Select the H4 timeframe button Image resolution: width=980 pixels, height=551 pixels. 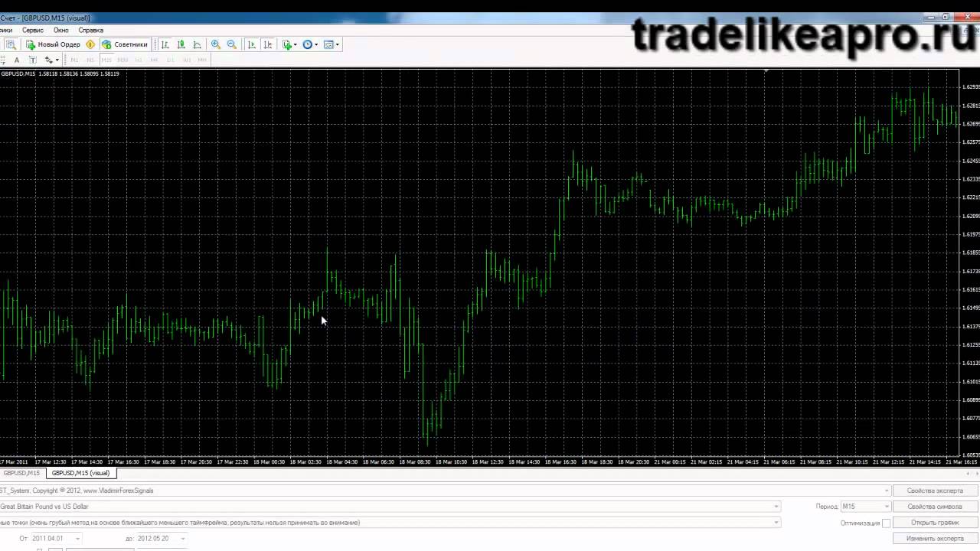[155, 60]
